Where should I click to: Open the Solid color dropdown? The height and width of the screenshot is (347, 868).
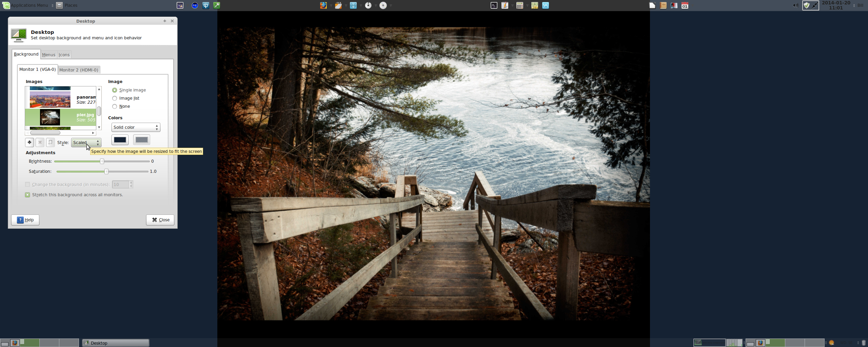136,127
